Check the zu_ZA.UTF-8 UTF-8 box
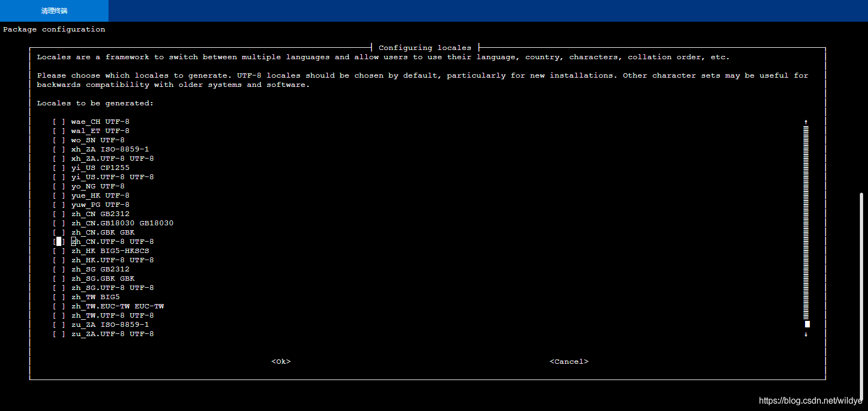868x411 pixels. click(x=59, y=334)
